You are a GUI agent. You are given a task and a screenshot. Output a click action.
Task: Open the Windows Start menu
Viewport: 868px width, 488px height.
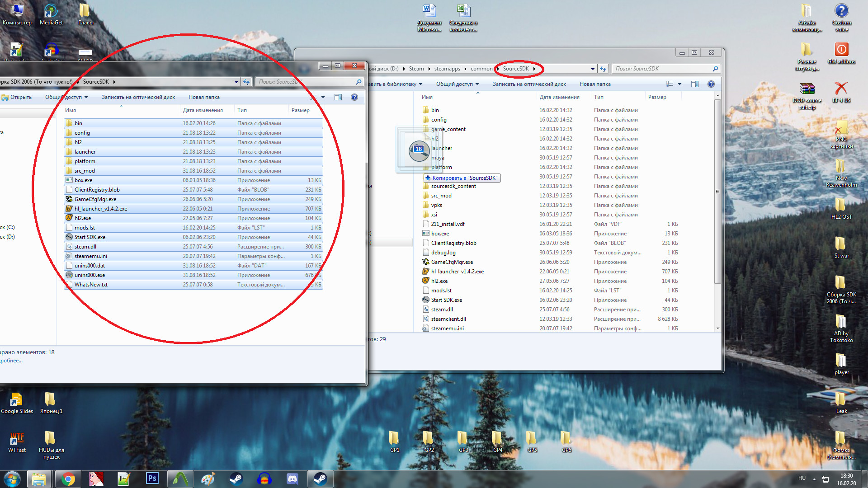point(12,479)
